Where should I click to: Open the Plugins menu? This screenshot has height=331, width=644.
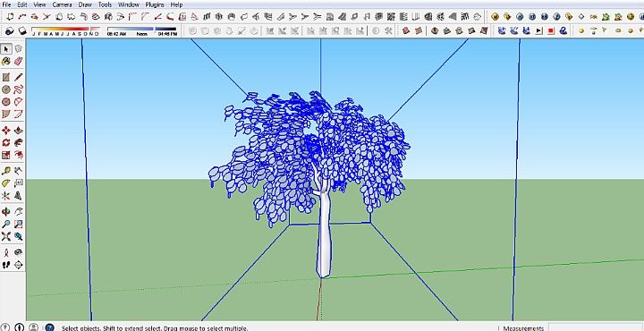tap(155, 4)
